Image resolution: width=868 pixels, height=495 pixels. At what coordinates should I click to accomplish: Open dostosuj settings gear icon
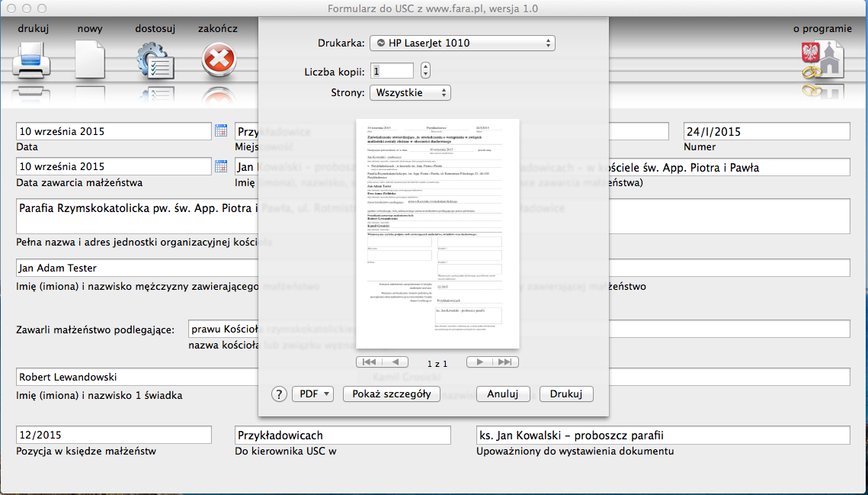(x=155, y=59)
